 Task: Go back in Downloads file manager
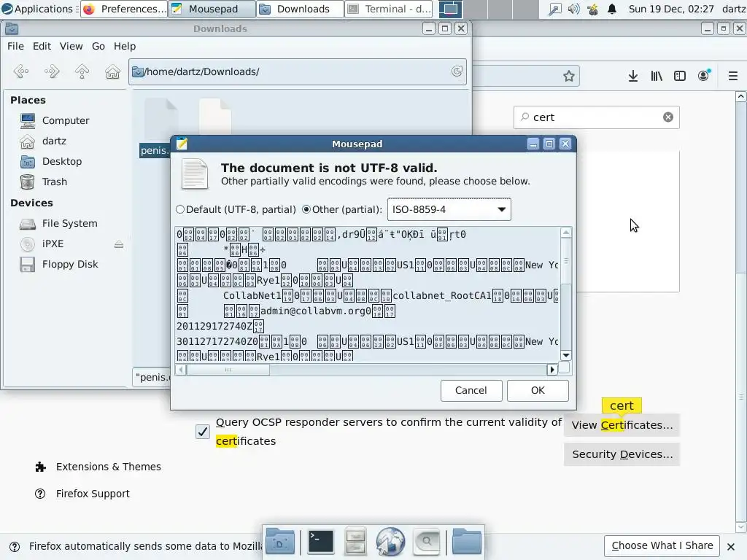(x=21, y=71)
